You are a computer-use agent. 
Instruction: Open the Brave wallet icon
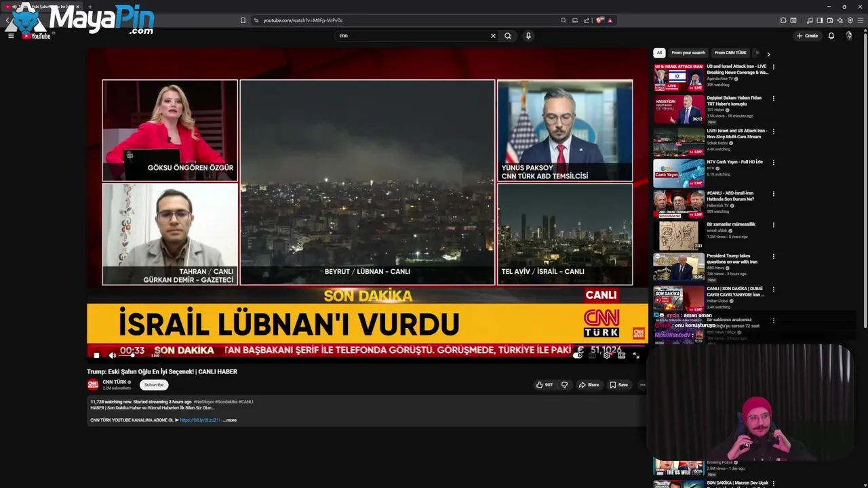click(x=829, y=20)
